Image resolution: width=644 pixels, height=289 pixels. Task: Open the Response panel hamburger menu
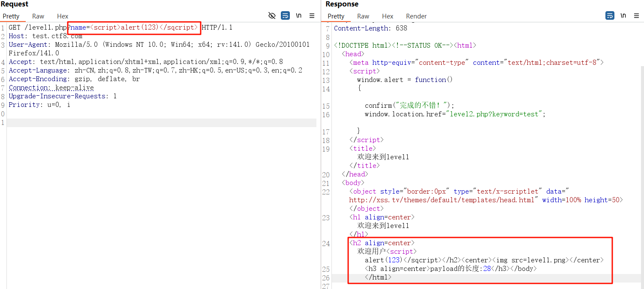pos(637,16)
